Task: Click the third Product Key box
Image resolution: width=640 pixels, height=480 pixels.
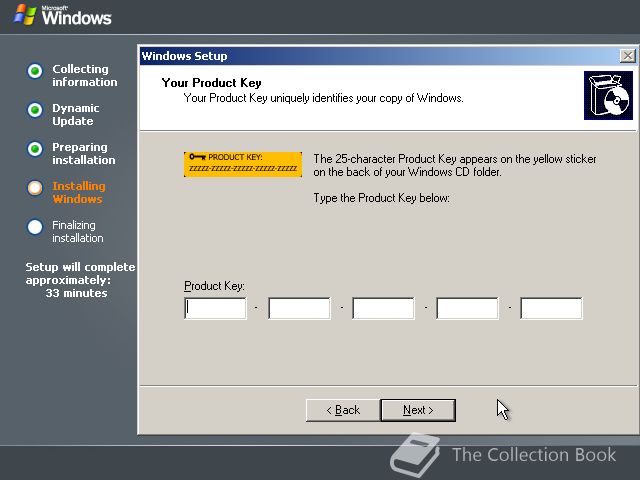Action: 383,308
